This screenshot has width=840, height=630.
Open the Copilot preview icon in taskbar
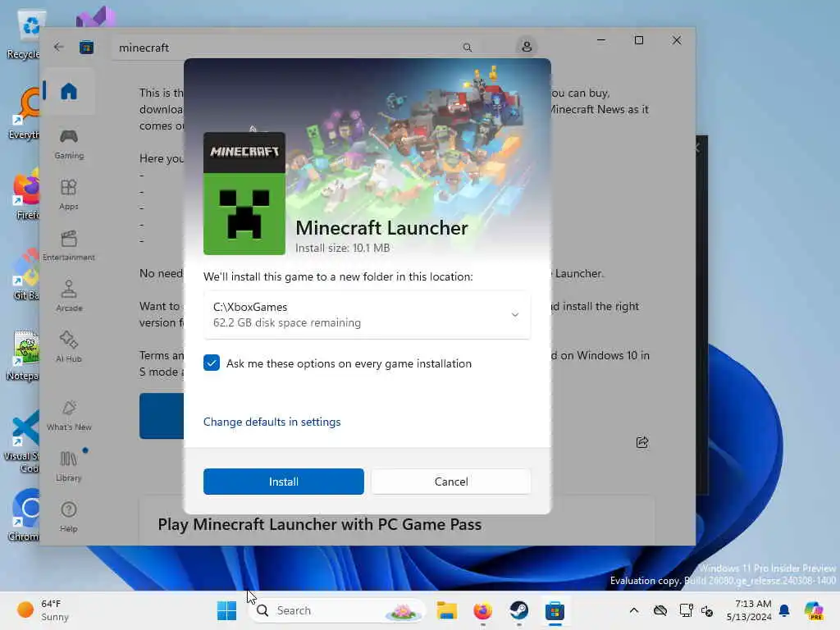(814, 610)
